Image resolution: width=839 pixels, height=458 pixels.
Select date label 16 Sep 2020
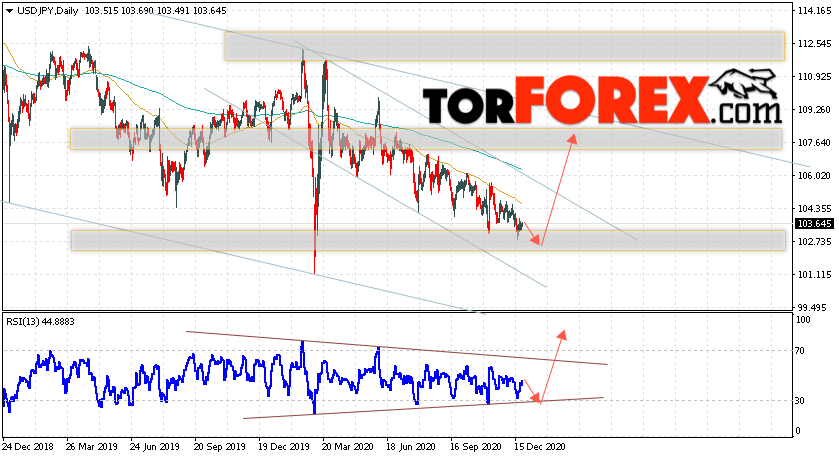(x=476, y=446)
